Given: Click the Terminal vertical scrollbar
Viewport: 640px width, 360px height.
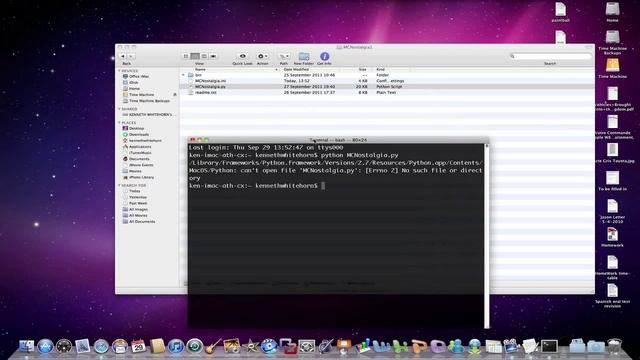Looking at the screenshot, I should pos(487,236).
